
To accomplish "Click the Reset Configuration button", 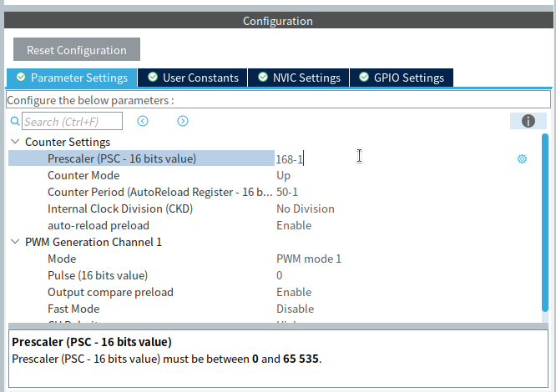I will 77,50.
